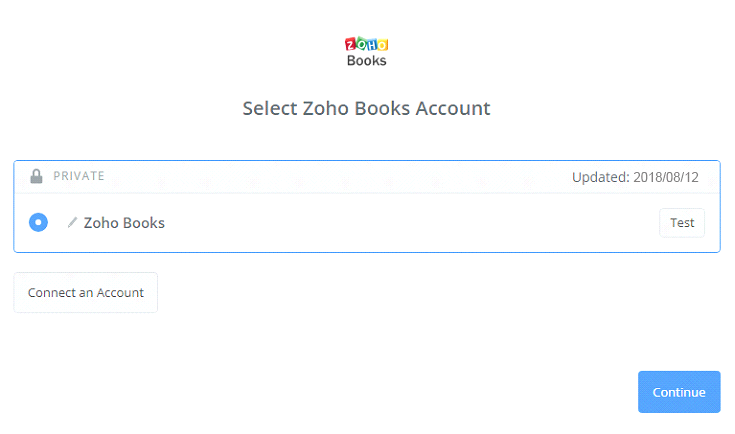The image size is (735, 434).
Task: Click the word Books under the logo
Action: (366, 61)
